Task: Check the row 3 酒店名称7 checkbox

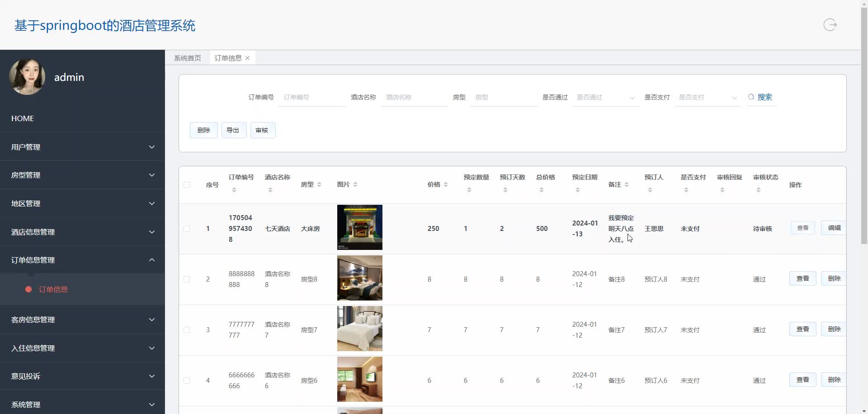Action: [187, 330]
